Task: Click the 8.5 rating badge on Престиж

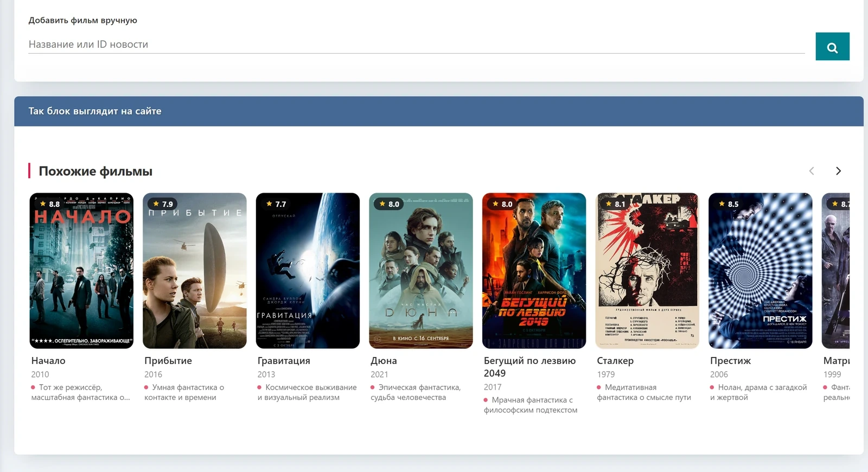Action: point(729,204)
